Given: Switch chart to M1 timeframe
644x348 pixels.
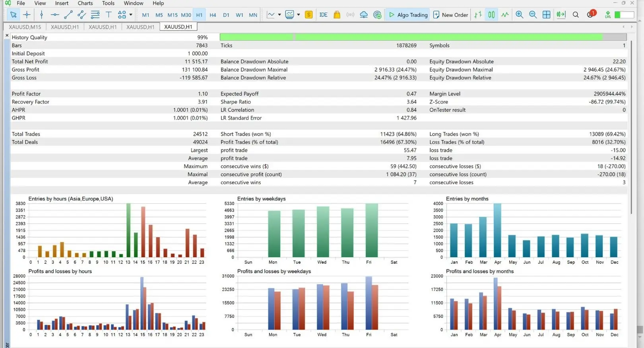Looking at the screenshot, I should pos(145,15).
